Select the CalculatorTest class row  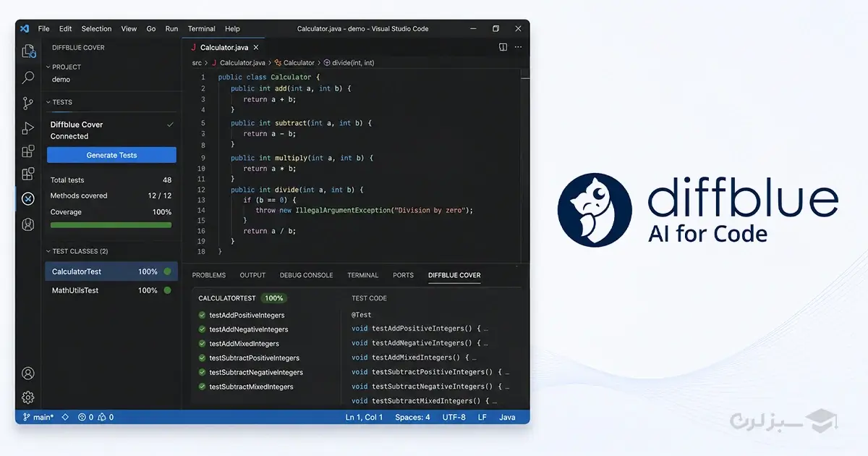[111, 271]
